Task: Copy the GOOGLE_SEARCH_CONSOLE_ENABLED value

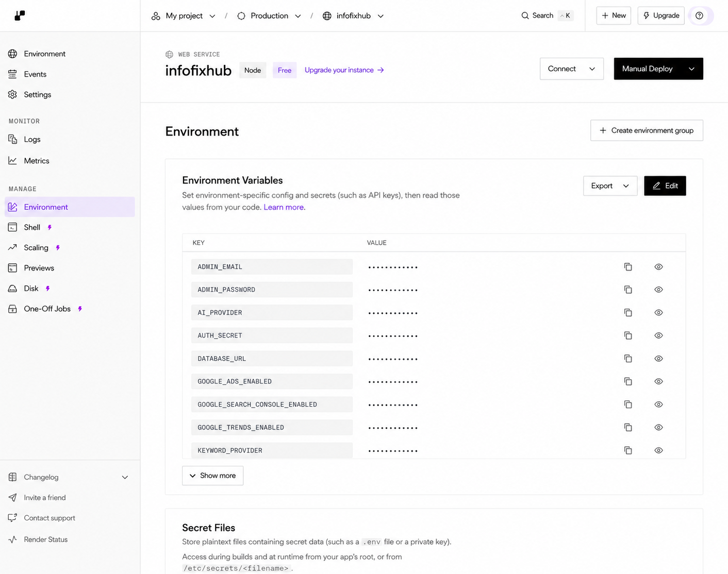Action: click(628, 404)
